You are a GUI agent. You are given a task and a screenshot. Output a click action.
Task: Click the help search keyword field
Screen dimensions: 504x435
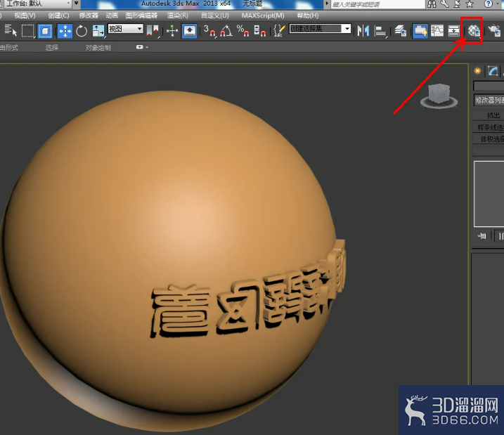377,4
